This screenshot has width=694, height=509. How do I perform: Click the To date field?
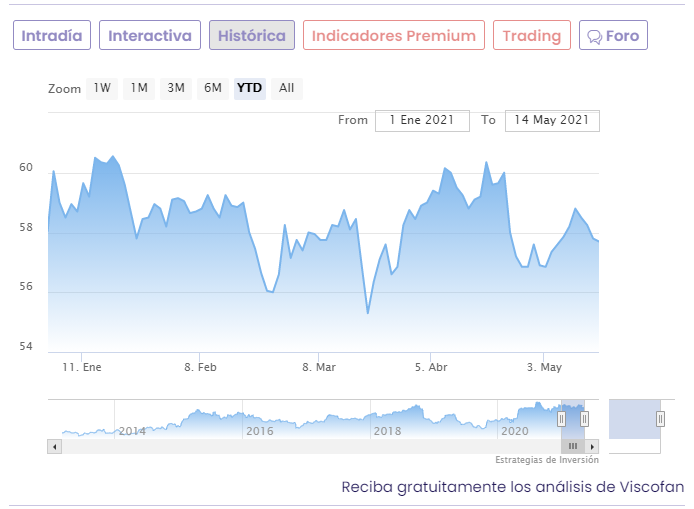pyautogui.click(x=552, y=120)
